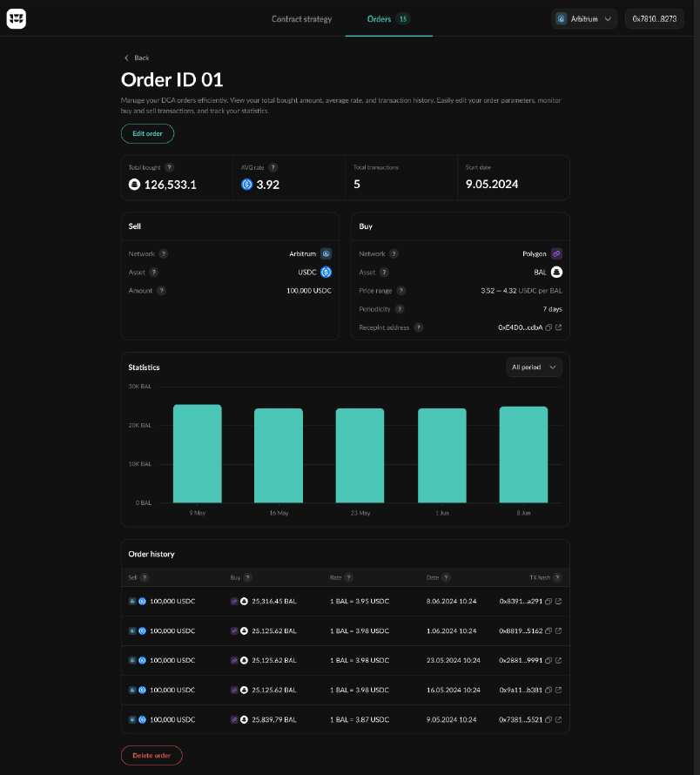Open TX 0x2881...9991 in explorer
Screen dimensions: 700x775
559,660
